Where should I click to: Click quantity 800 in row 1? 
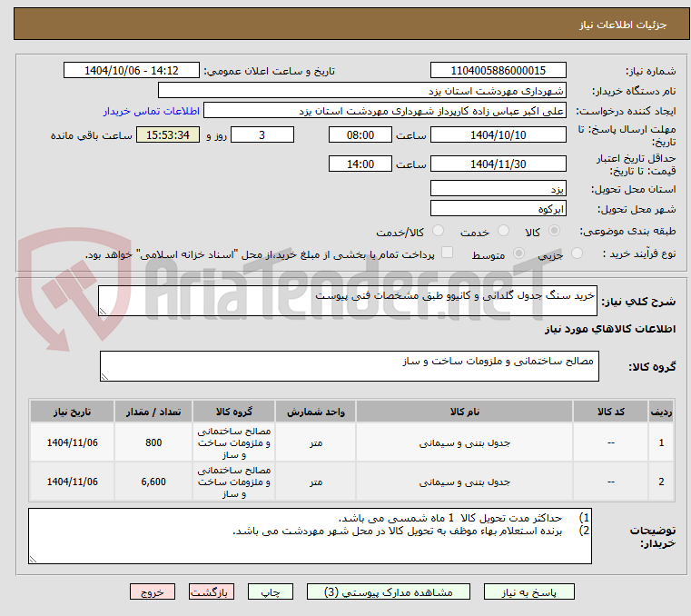click(x=153, y=442)
